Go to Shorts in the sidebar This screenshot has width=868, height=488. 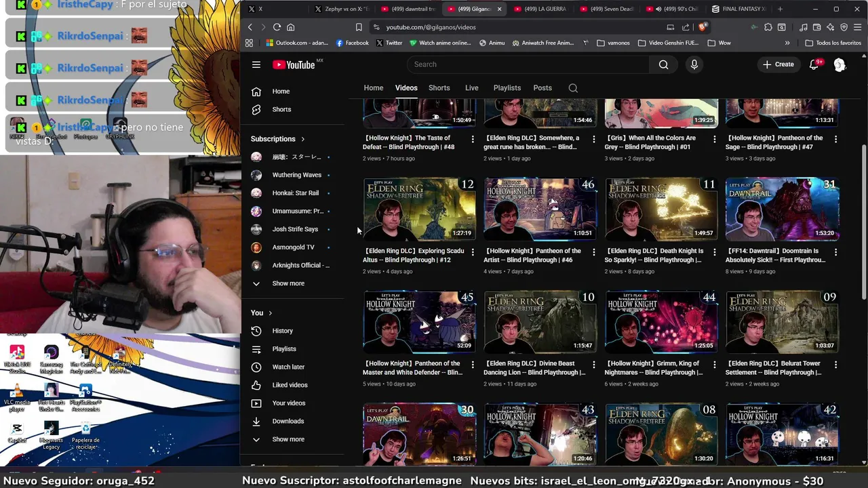pos(281,109)
